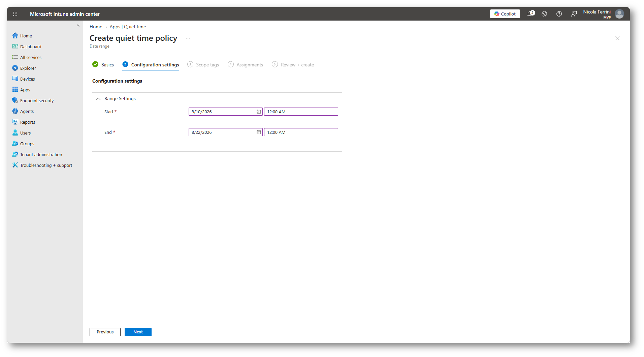The image size is (644, 357).
Task: Select the Configuration settings step tab
Action: pos(151,65)
